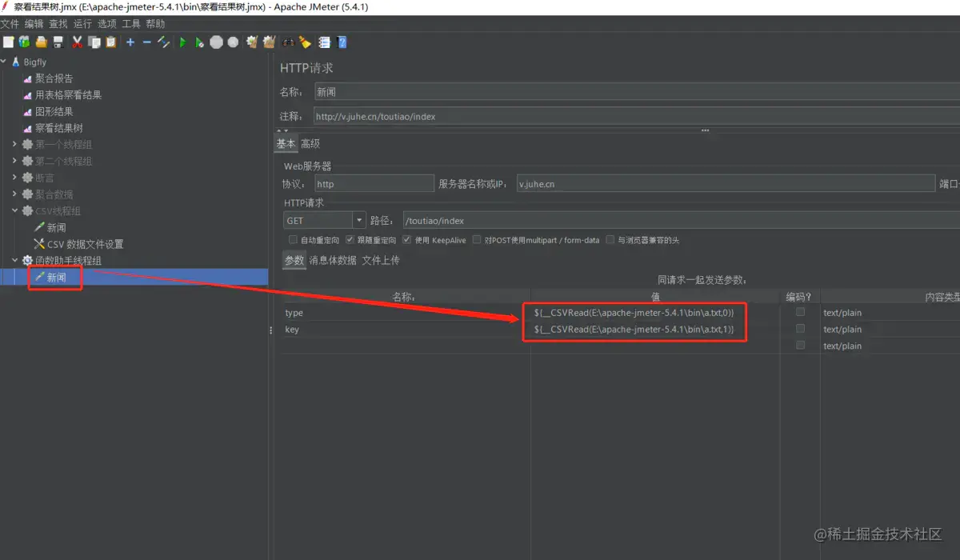Image resolution: width=960 pixels, height=560 pixels.
Task: Check 编码 box in key row
Action: [800, 329]
